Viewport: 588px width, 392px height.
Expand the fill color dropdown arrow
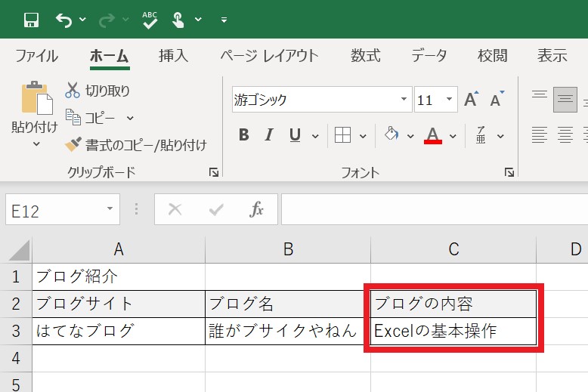click(x=410, y=136)
